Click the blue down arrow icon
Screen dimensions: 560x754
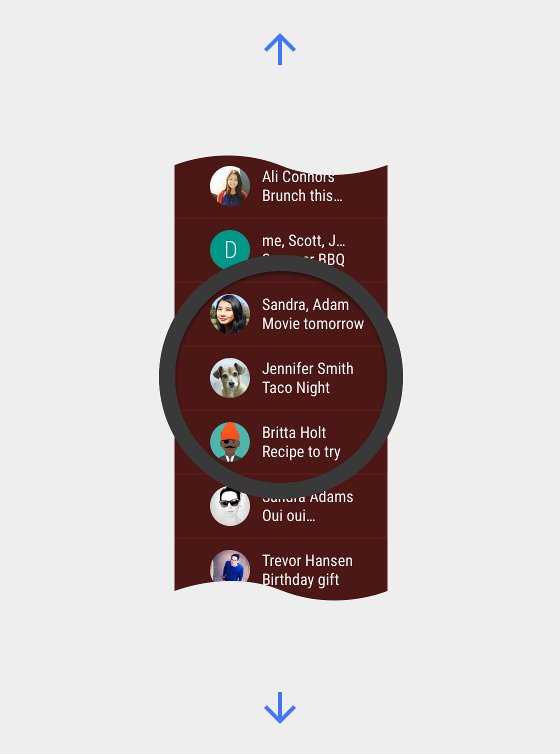(280, 707)
